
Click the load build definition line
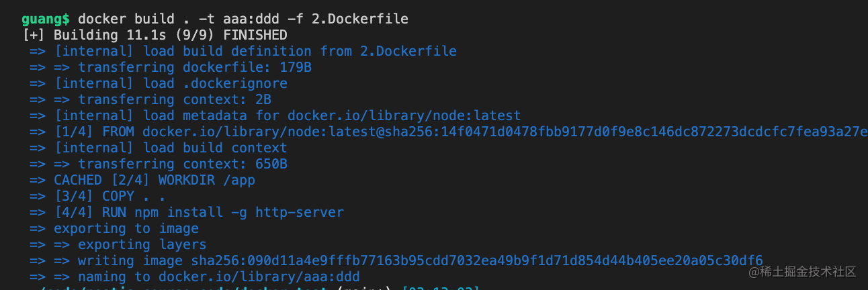(x=255, y=51)
